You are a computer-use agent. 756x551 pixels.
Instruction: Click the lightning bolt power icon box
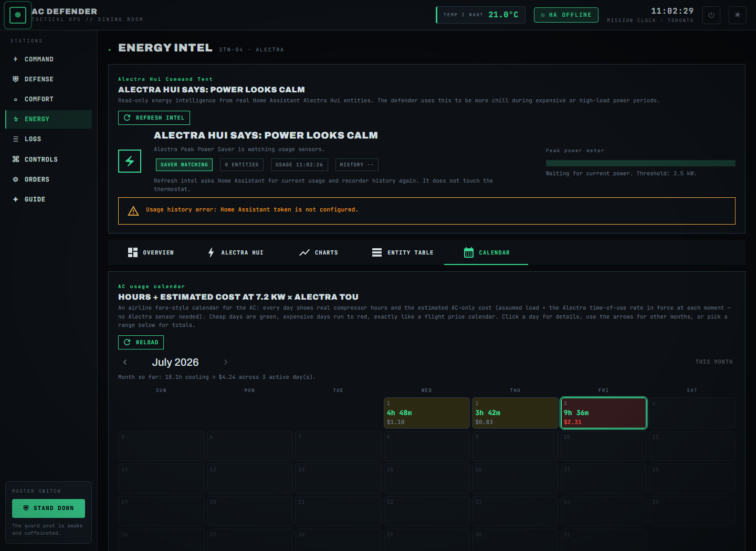tap(130, 161)
